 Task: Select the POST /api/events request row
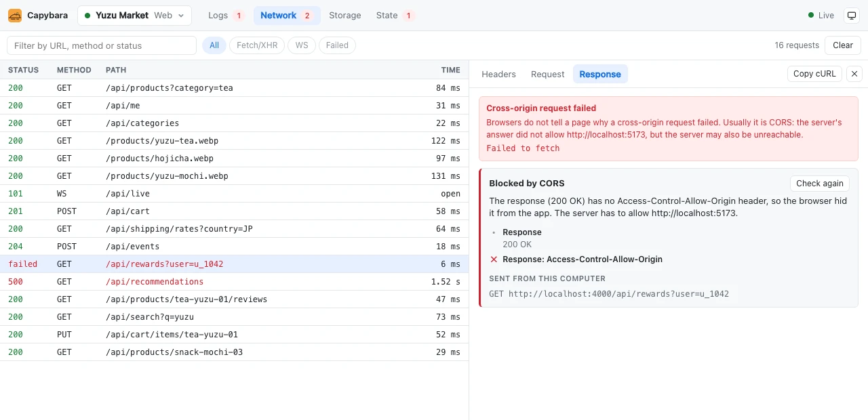click(234, 247)
